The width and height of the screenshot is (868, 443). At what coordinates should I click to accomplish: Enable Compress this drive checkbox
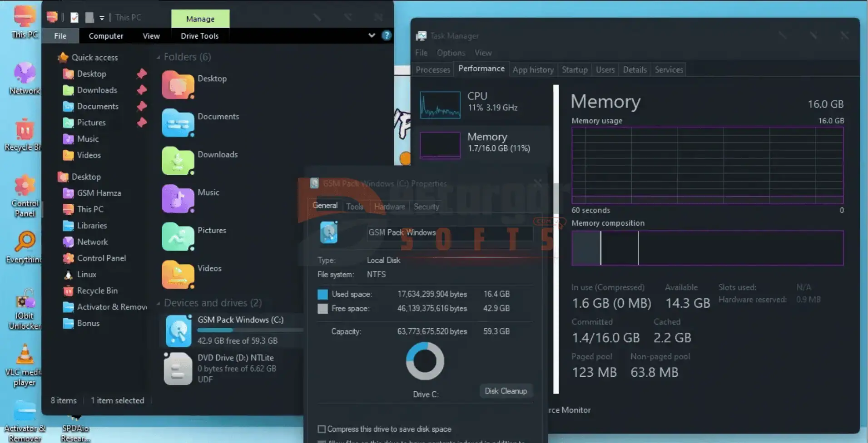pyautogui.click(x=322, y=429)
